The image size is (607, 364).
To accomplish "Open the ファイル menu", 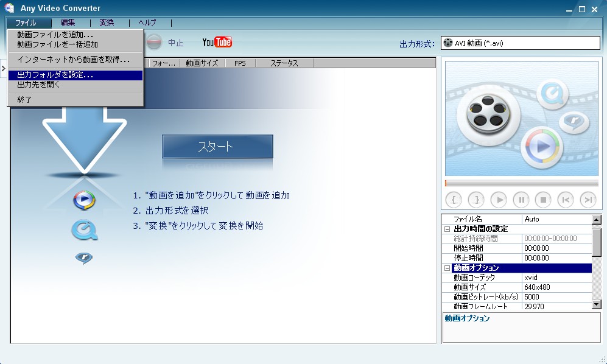I will (x=29, y=23).
